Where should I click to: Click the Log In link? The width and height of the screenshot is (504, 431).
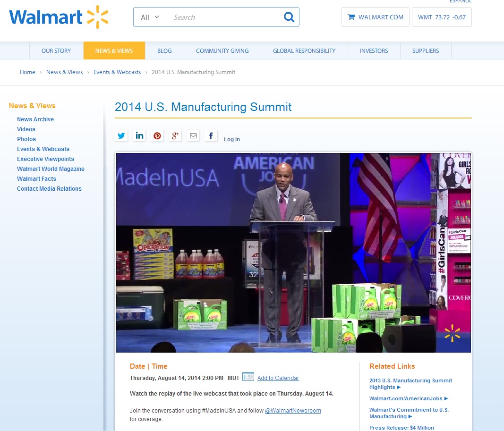click(x=232, y=139)
